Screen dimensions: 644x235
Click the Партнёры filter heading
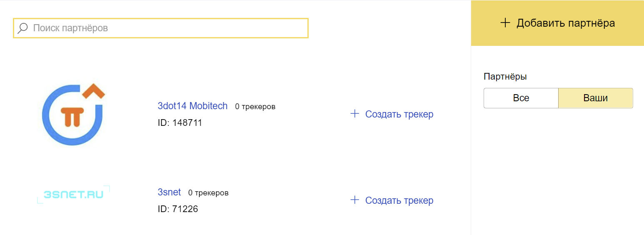505,77
